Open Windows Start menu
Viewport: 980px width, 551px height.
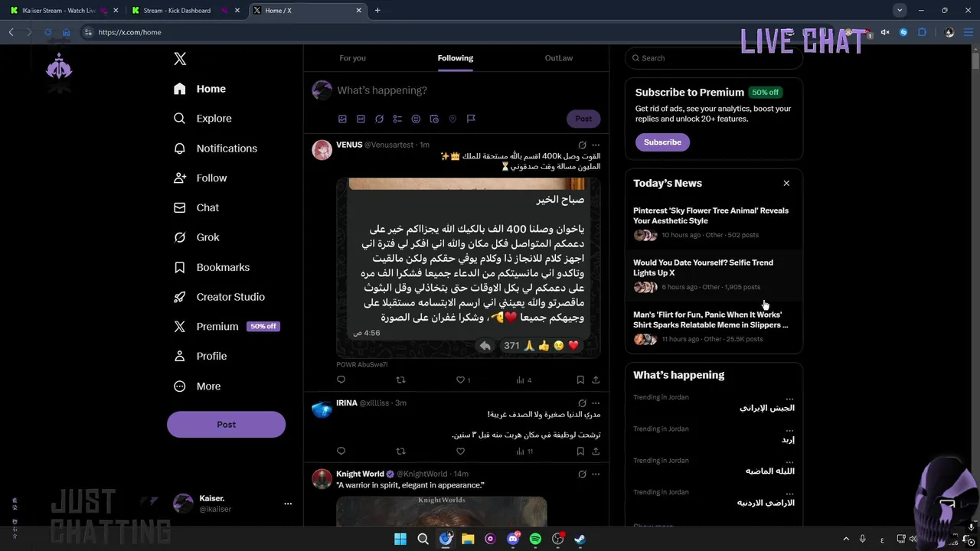pyautogui.click(x=400, y=539)
